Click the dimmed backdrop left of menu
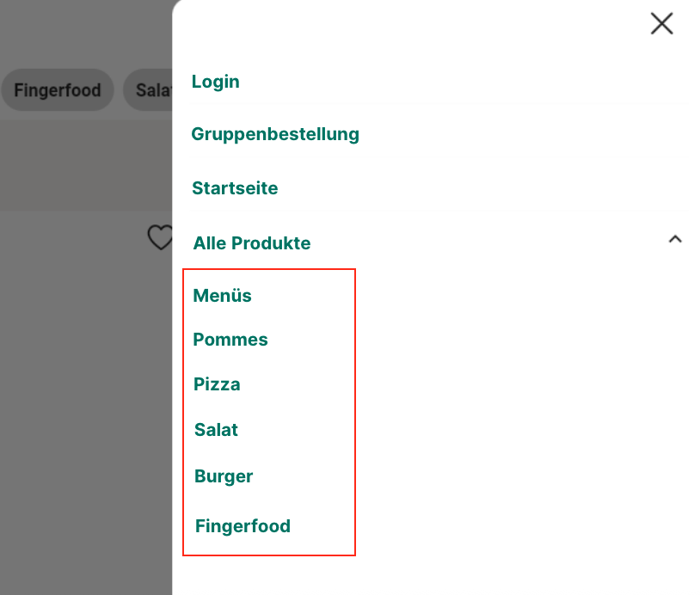Viewport: 700px width, 595px height. tap(77, 387)
